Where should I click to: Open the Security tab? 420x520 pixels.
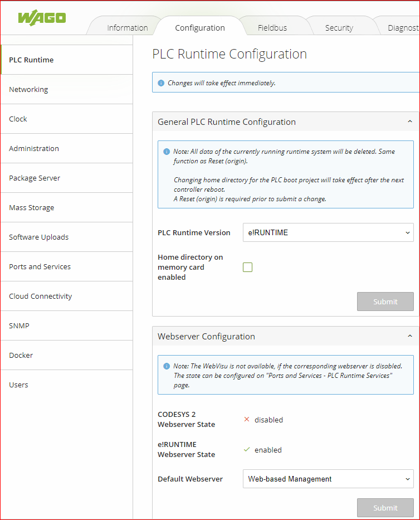tap(339, 28)
